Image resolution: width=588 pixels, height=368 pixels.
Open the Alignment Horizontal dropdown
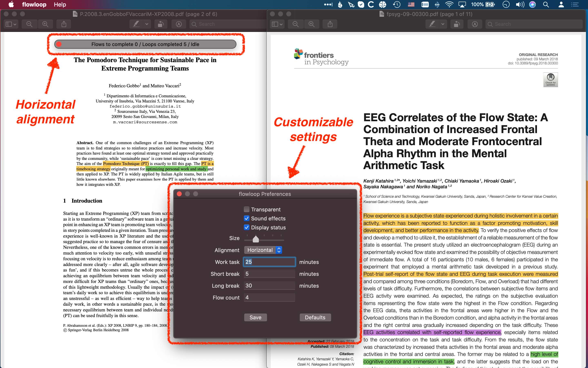[263, 250]
